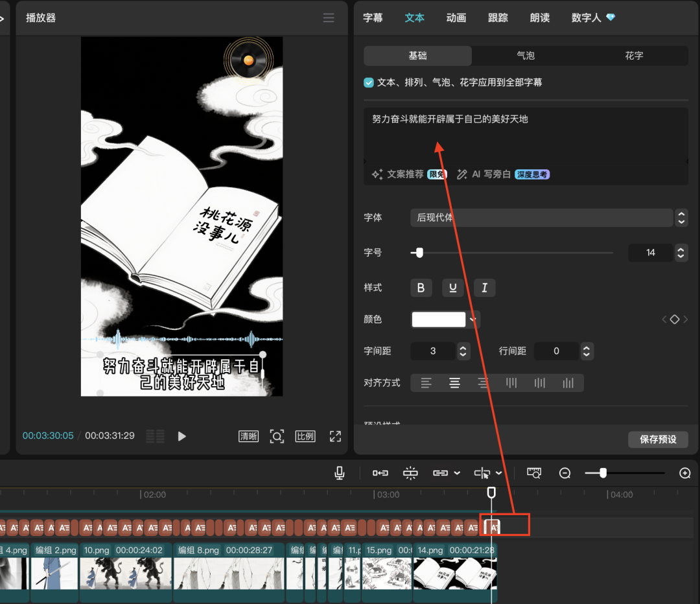Toggle the Underline text style

tap(452, 288)
